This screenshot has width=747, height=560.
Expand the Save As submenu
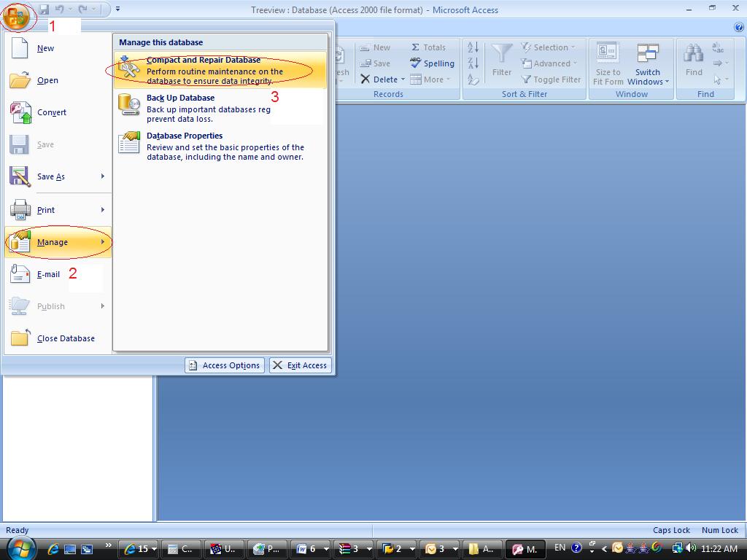click(58, 176)
